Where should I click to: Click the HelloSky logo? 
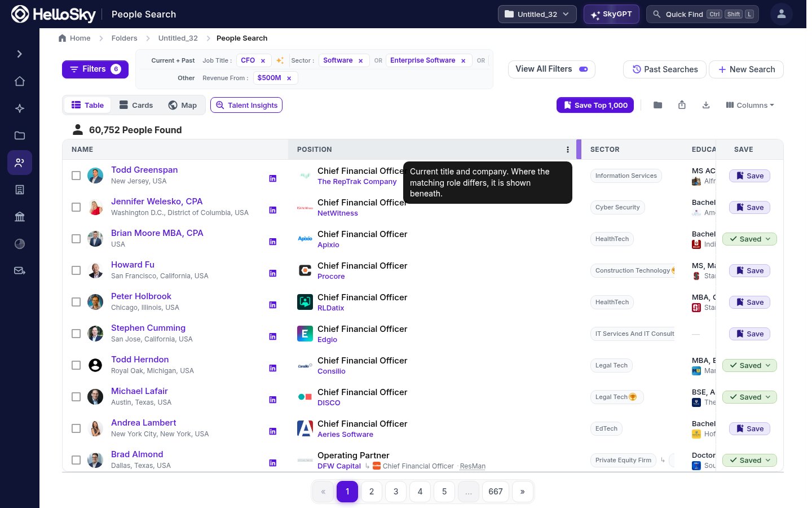(x=54, y=14)
